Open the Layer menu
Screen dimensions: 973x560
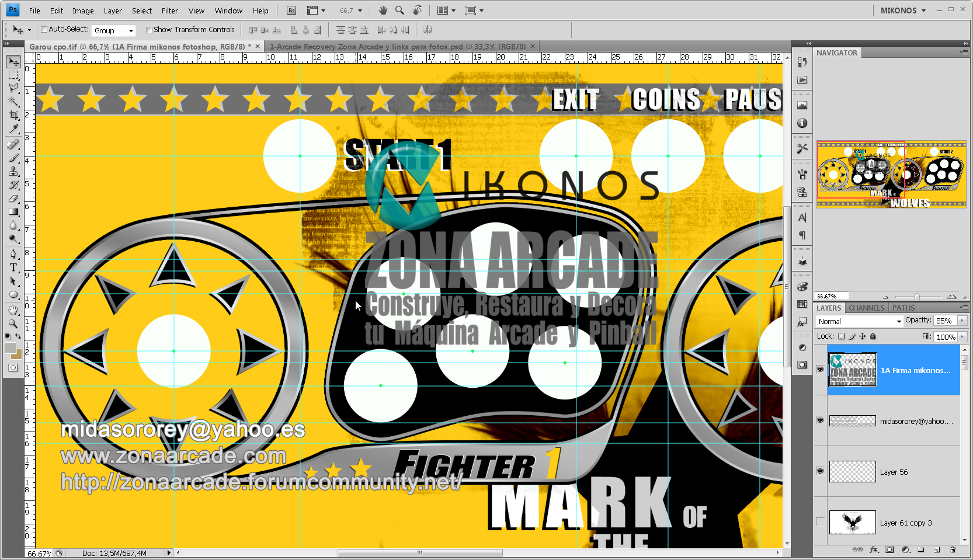click(113, 11)
